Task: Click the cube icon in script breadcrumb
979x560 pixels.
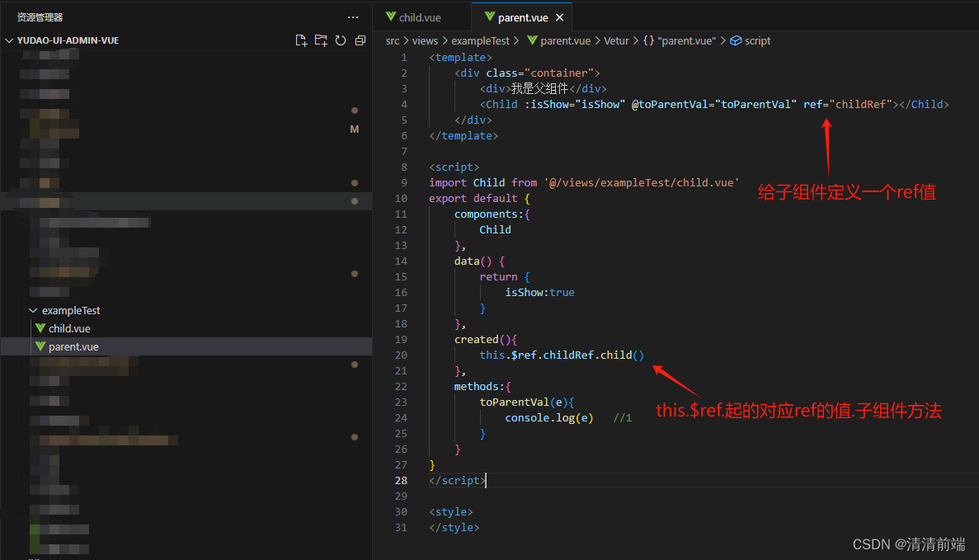Action: pos(737,40)
